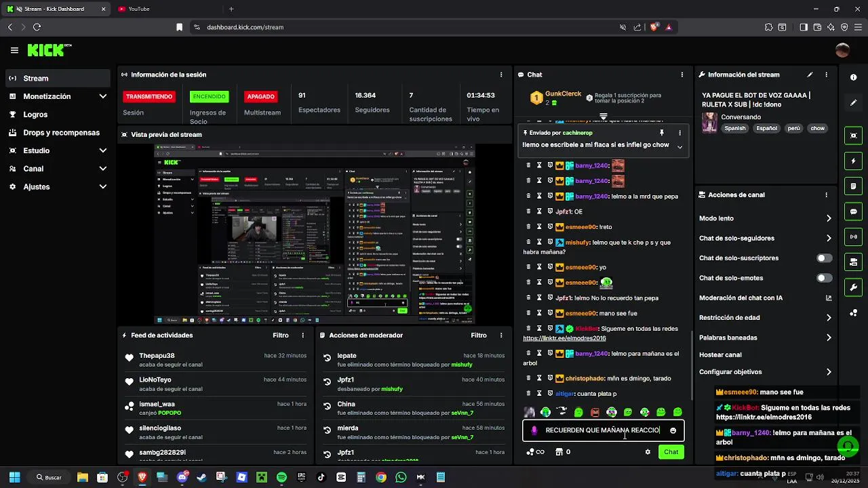The image size is (868, 488).
Task: Expand the Modo lento option
Action: 766,218
